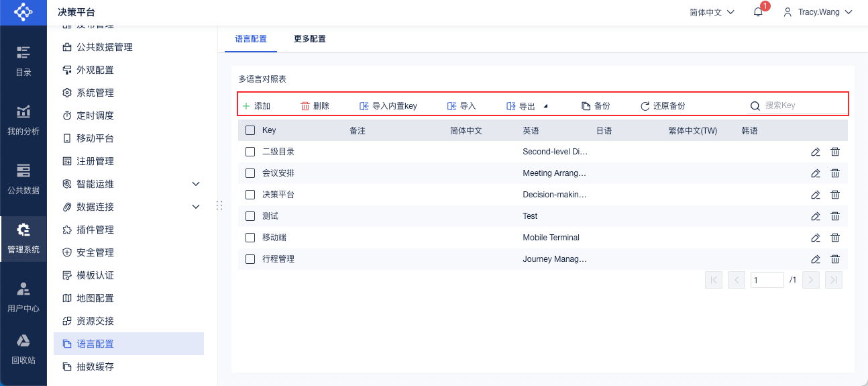
Task: Click the edit pencil for 会议安排 row
Action: pyautogui.click(x=816, y=173)
